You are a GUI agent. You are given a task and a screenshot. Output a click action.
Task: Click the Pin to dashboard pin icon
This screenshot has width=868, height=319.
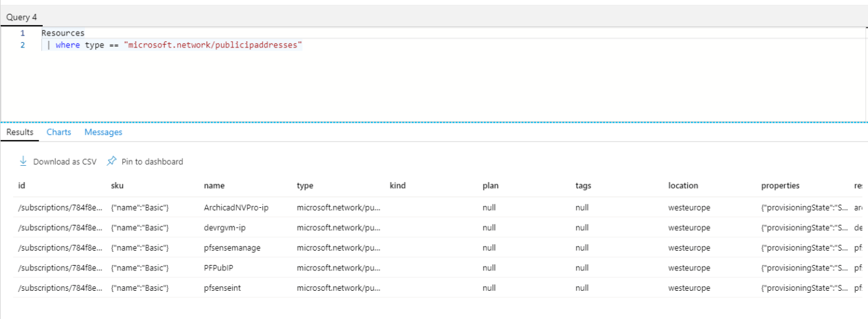(x=112, y=161)
